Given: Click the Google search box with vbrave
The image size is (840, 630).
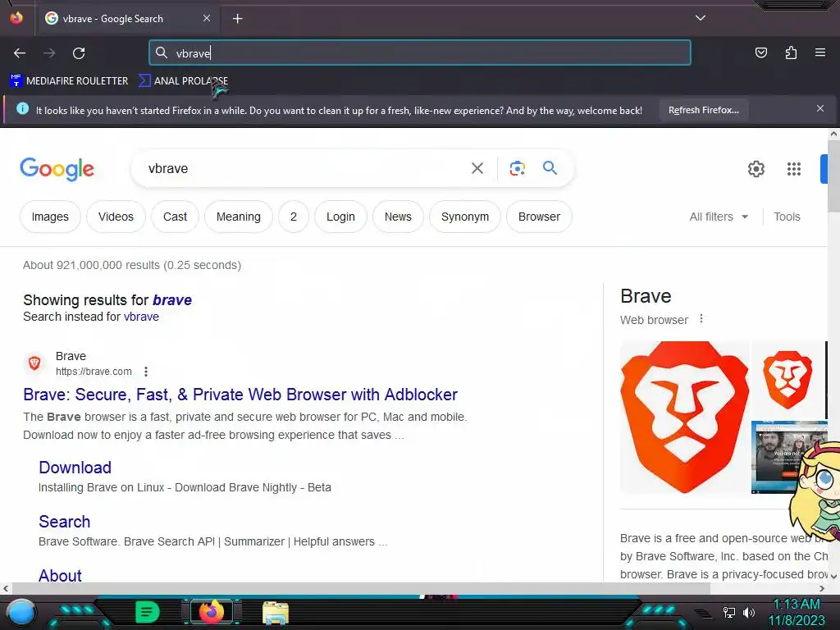Looking at the screenshot, I should 300,169.
